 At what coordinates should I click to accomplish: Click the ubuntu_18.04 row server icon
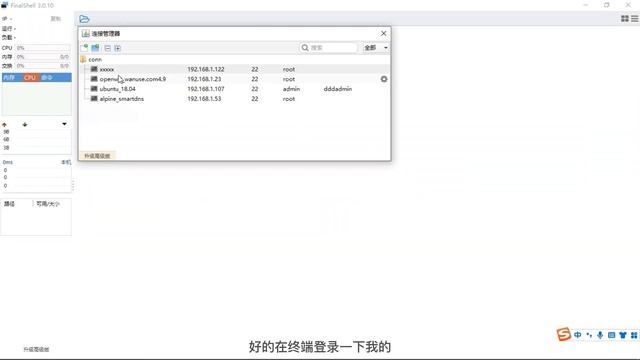coord(94,89)
